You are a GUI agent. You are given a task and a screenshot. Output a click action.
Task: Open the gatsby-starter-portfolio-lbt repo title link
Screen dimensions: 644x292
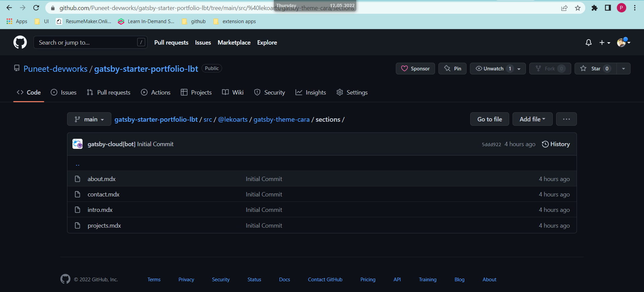click(146, 69)
